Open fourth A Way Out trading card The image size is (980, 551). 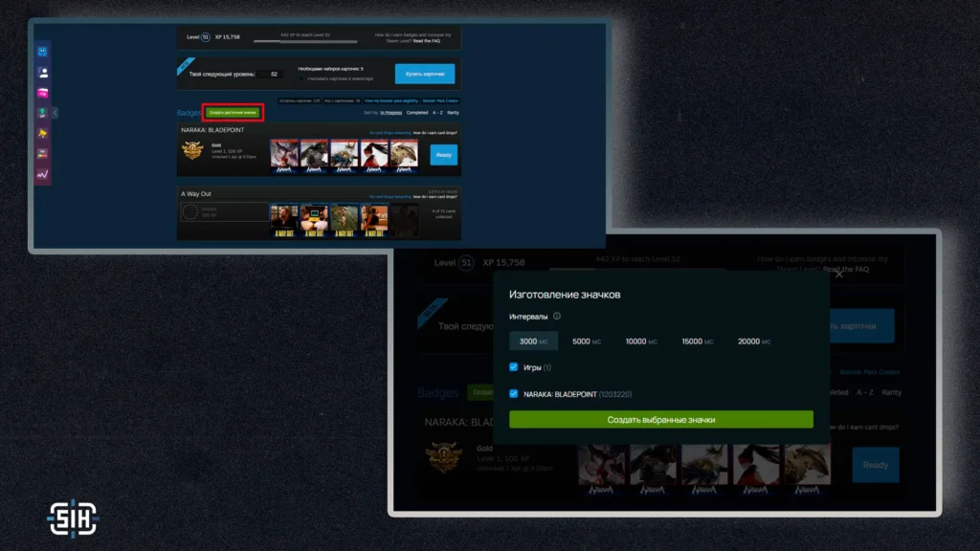tap(374, 221)
